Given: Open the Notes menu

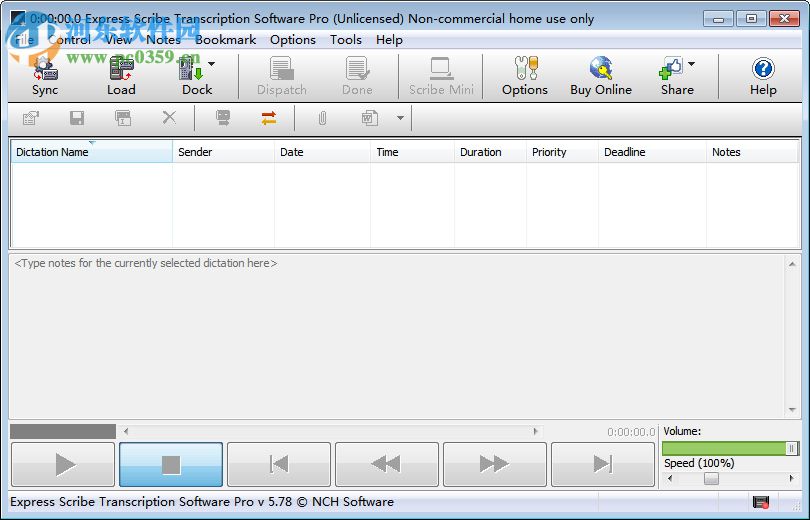Looking at the screenshot, I should tap(163, 40).
